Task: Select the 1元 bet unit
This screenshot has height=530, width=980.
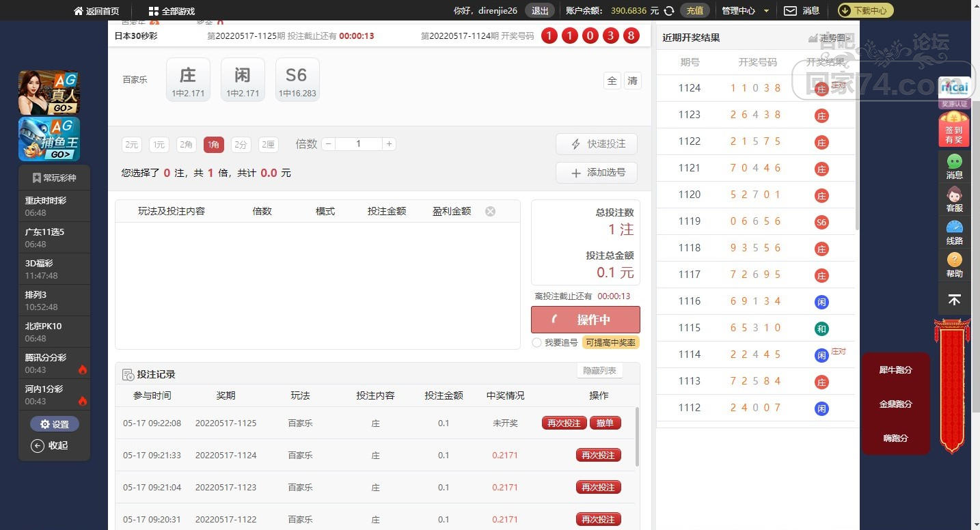Action: [x=159, y=145]
